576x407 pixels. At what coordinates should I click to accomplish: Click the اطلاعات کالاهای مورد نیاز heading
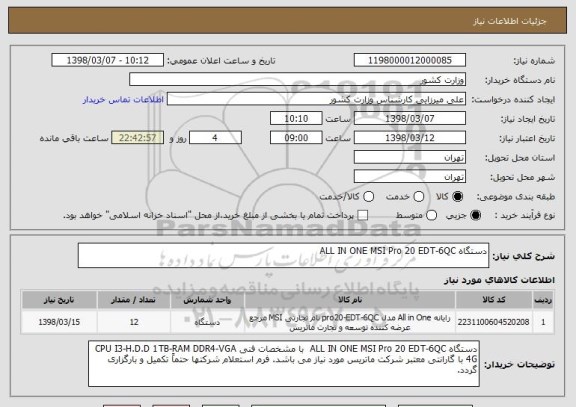coord(499,280)
